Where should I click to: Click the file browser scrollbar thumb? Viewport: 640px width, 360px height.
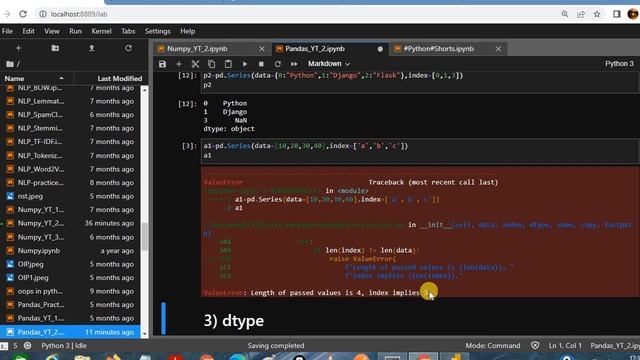pyautogui.click(x=144, y=237)
